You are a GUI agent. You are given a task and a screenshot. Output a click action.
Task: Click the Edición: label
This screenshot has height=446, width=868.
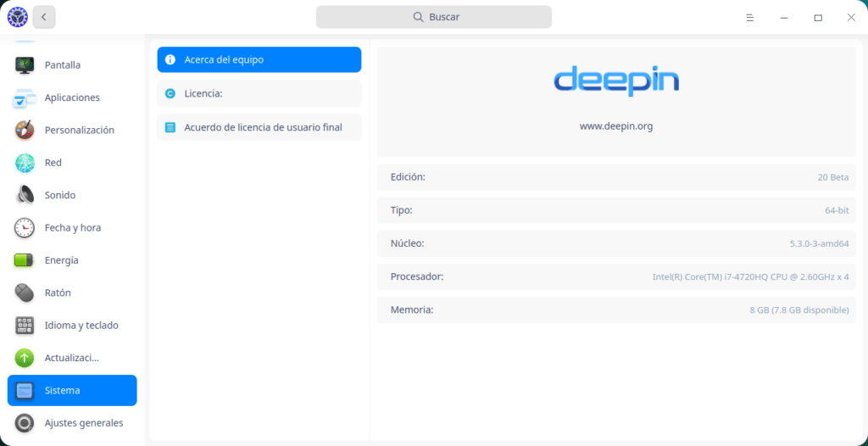(x=408, y=177)
